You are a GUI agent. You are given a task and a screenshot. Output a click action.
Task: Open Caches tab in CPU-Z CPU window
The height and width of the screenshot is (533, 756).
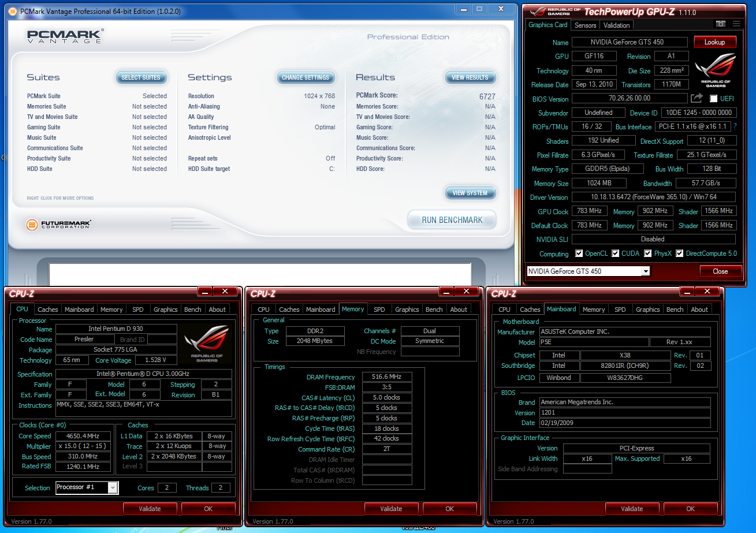48,310
